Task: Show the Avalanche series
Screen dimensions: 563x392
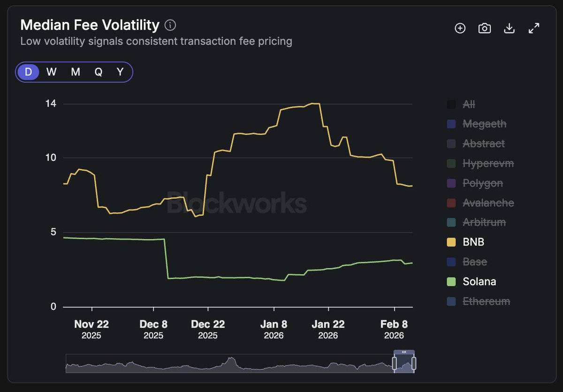Action: pos(480,203)
